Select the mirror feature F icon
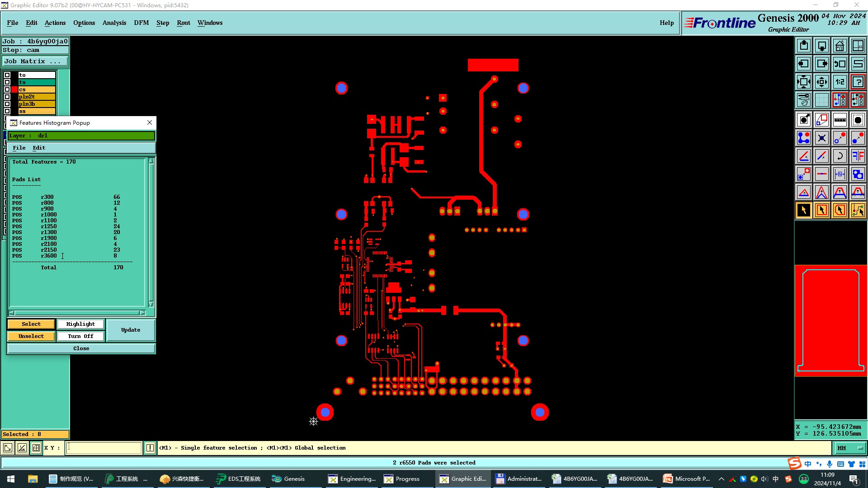 click(x=858, y=156)
